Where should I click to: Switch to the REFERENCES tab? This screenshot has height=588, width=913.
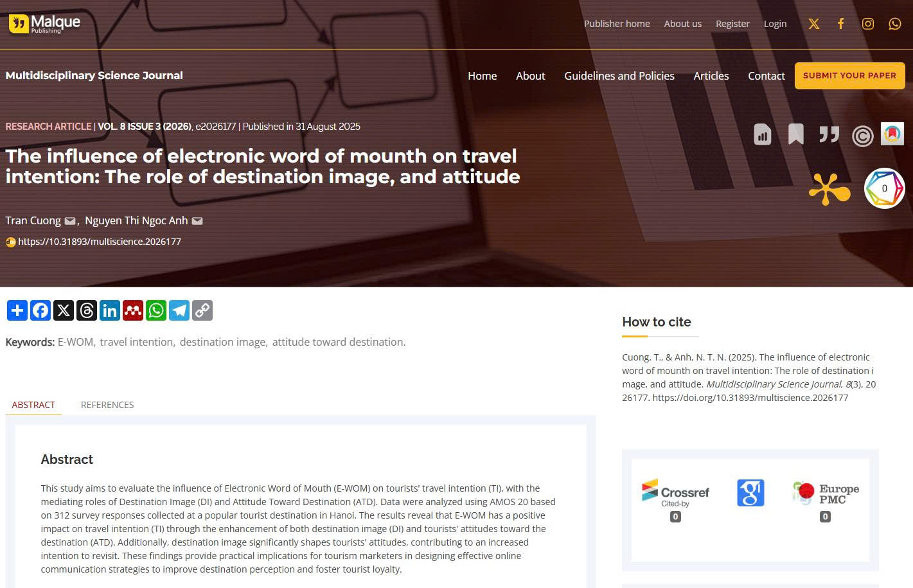click(107, 405)
